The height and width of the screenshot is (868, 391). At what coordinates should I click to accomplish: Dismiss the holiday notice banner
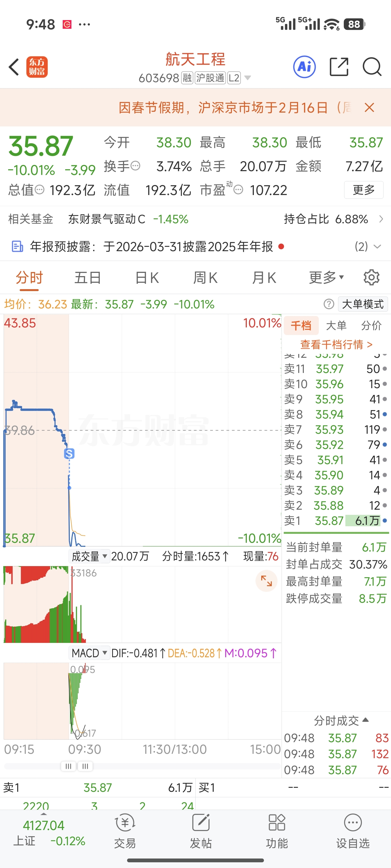tap(369, 108)
